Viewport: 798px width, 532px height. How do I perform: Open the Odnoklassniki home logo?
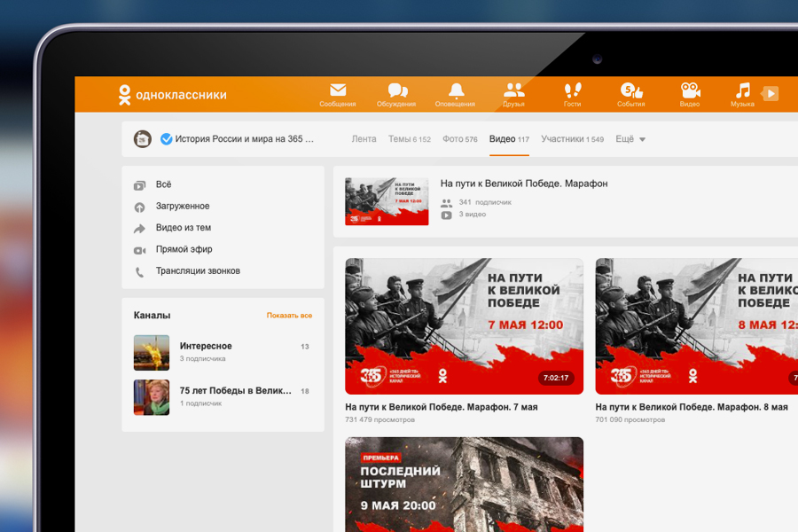(172, 95)
